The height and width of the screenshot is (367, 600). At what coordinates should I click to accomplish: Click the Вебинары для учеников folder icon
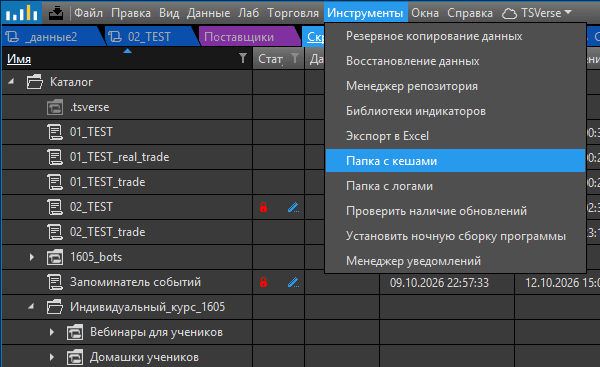tap(75, 332)
